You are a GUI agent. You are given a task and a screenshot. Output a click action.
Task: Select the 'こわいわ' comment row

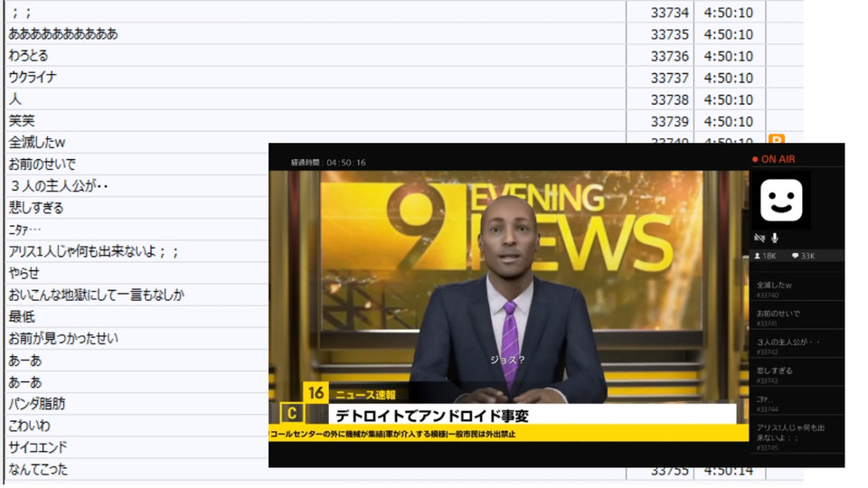pyautogui.click(x=137, y=426)
